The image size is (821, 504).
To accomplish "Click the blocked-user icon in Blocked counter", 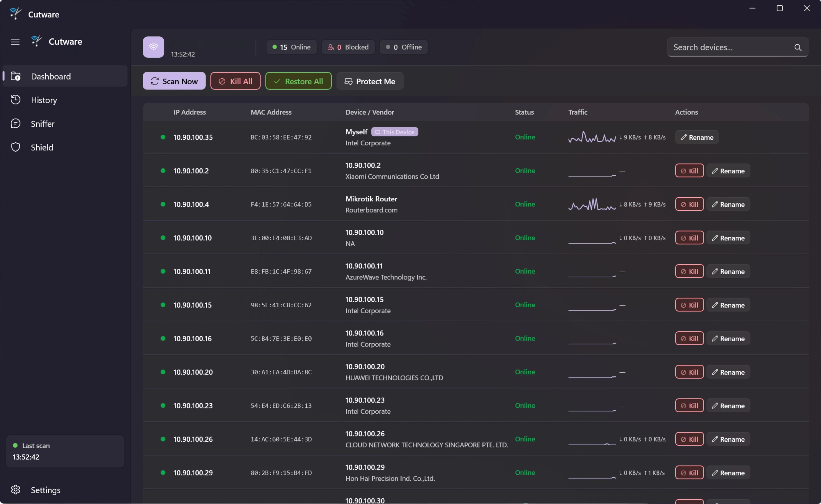I will click(x=331, y=47).
